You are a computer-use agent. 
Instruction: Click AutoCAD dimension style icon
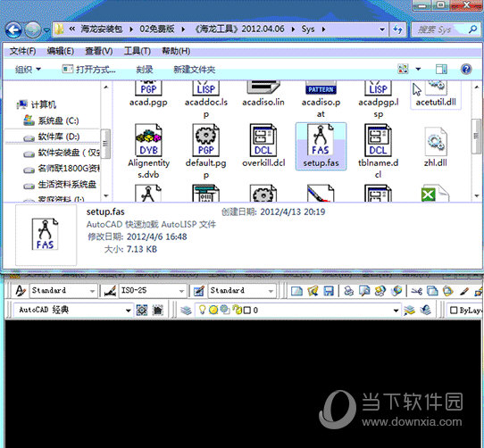tap(110, 291)
